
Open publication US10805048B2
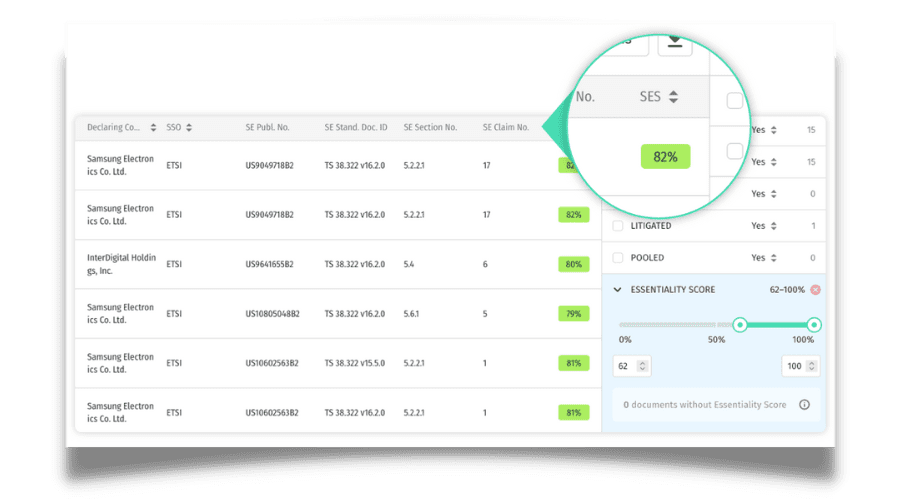tap(272, 314)
